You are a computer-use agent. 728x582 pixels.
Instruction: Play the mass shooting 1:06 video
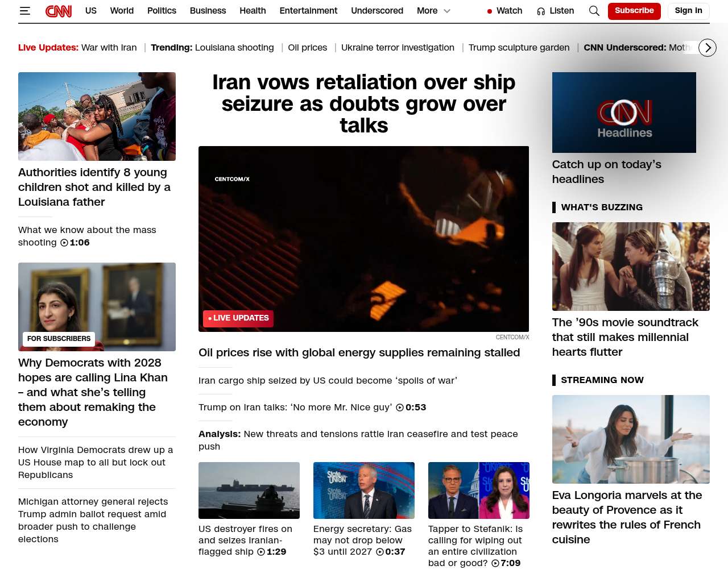[64, 243]
